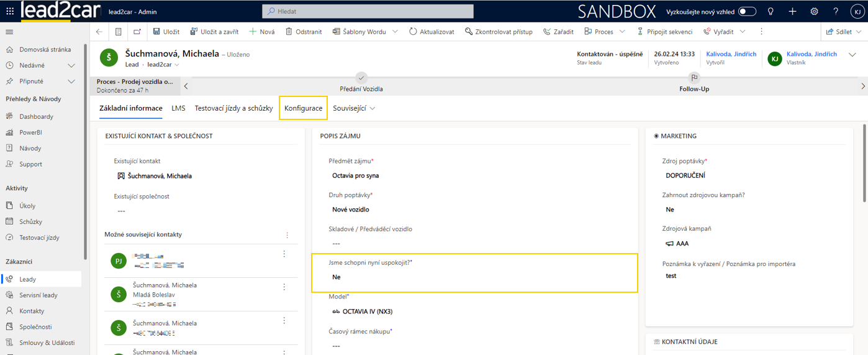The height and width of the screenshot is (355, 868).
Task: Click the Hledat search field
Action: pos(368,11)
